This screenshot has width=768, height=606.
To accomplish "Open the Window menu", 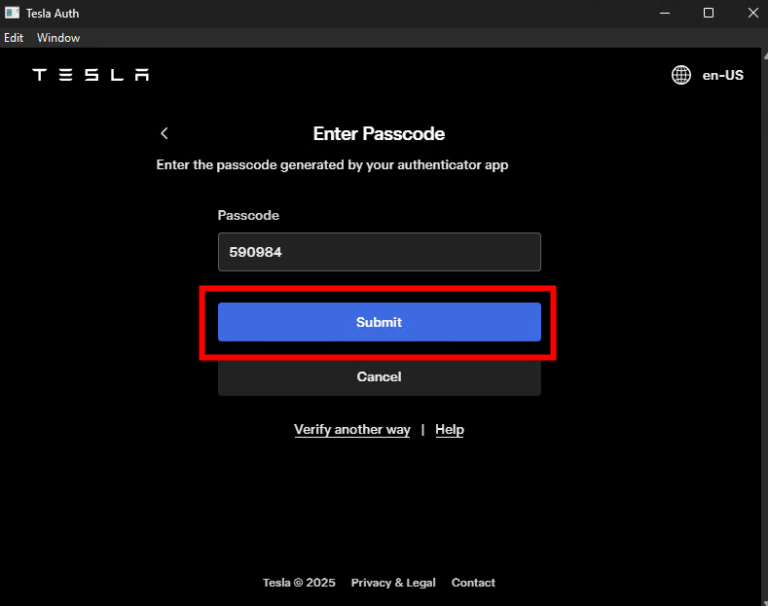I will pos(58,38).
